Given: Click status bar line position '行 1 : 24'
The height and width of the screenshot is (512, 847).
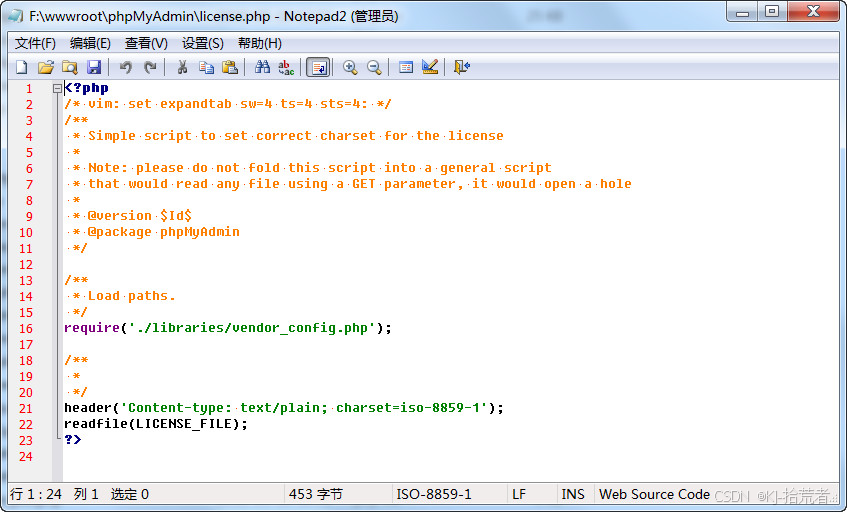Looking at the screenshot, I should 36,494.
